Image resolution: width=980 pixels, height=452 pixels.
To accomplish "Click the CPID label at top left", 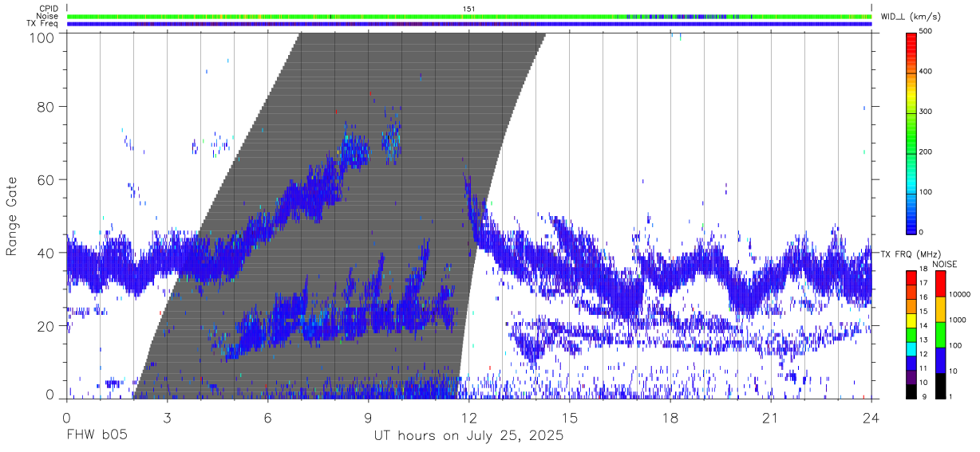I will click(48, 9).
